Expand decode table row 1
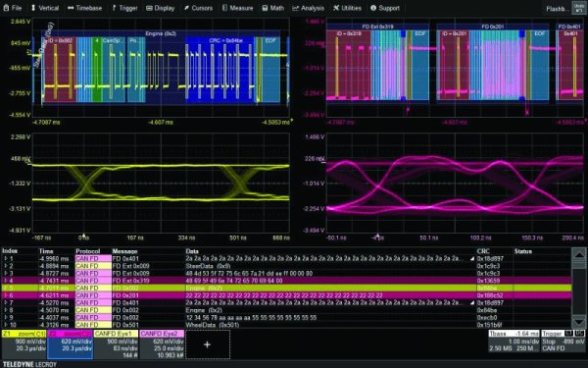Screen dimensions: 588x368 5,259
